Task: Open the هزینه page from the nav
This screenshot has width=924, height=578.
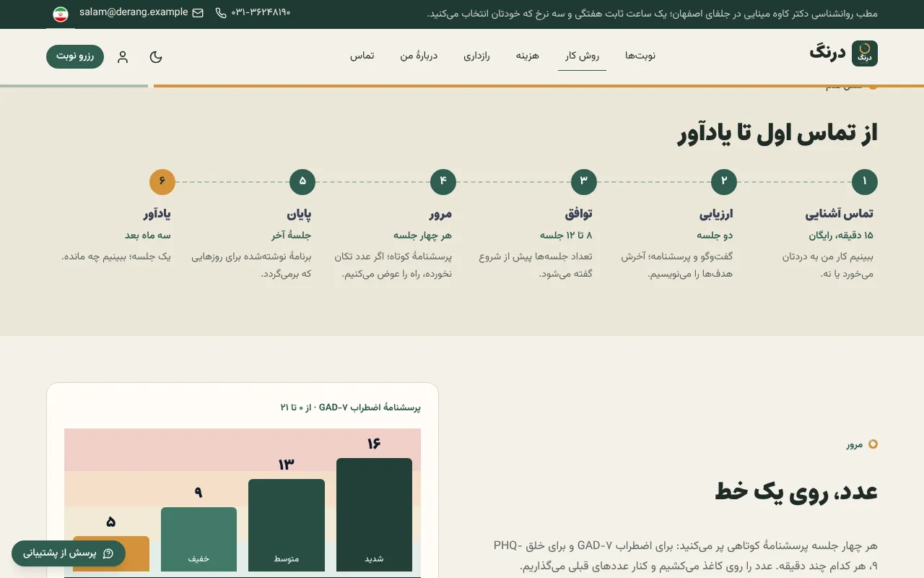Action: (x=528, y=56)
